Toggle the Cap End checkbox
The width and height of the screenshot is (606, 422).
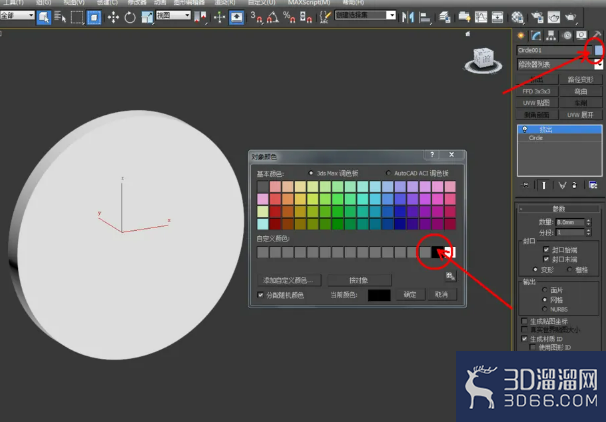pos(546,259)
